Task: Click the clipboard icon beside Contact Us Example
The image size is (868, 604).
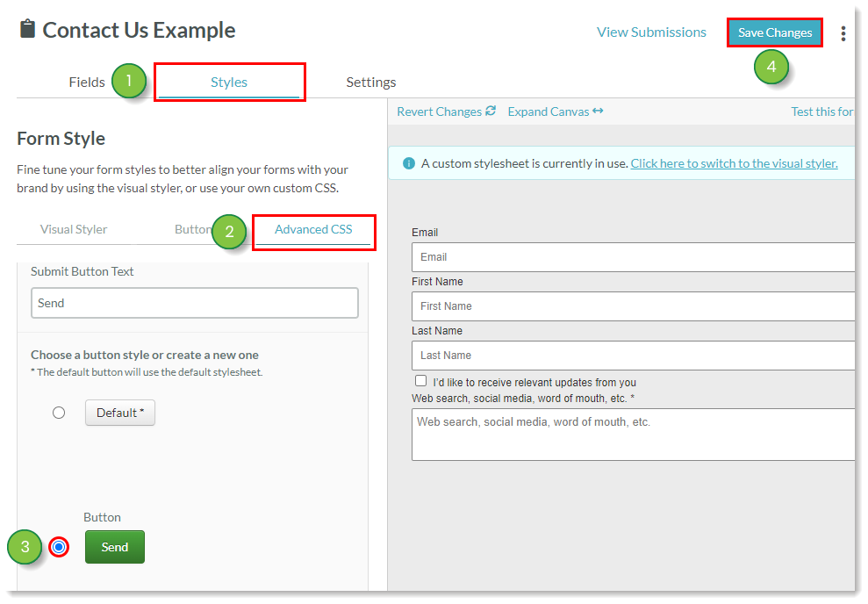Action: pos(27,29)
